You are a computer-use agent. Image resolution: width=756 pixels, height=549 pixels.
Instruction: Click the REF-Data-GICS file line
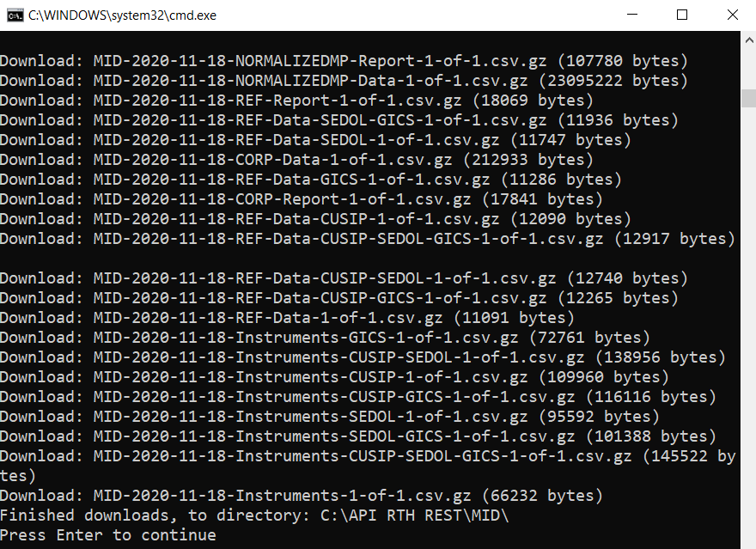311,180
